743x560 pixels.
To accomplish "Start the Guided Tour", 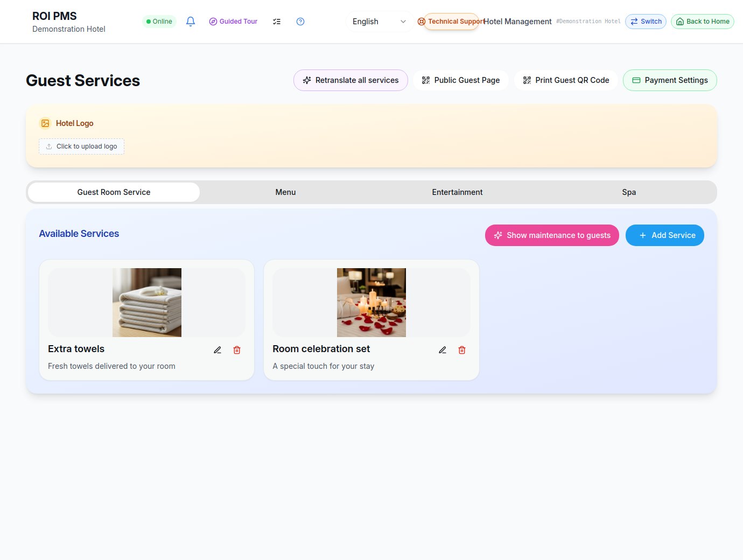I will pos(233,22).
